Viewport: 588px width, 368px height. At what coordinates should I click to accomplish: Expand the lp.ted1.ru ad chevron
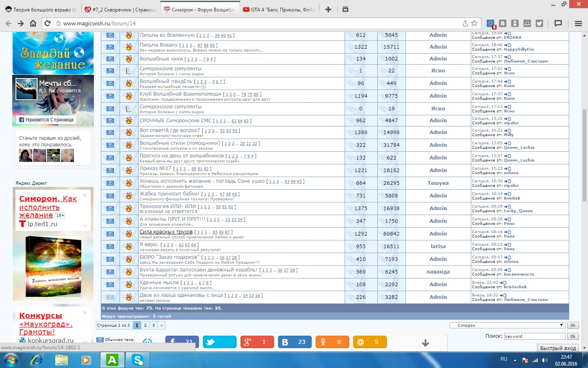tap(85, 225)
